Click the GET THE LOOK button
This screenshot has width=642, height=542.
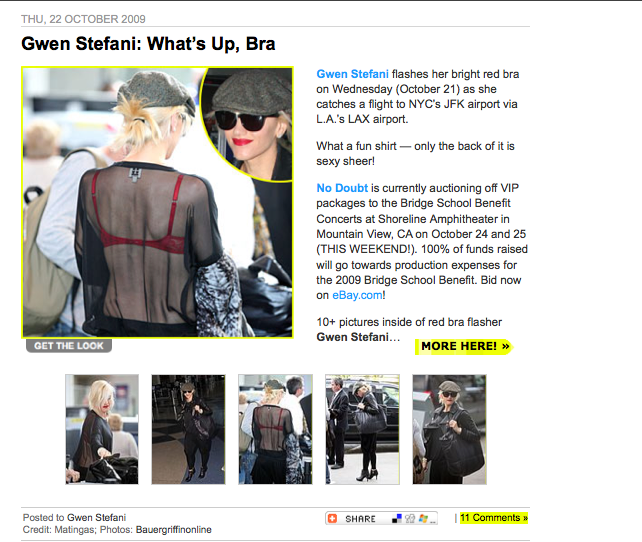click(69, 346)
